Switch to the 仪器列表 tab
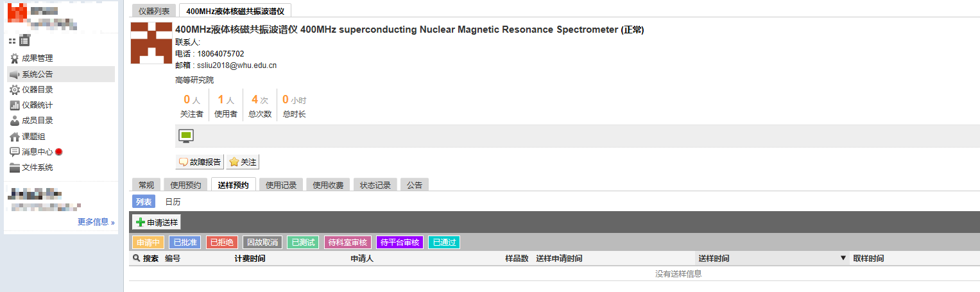This screenshot has width=980, height=292. pyautogui.click(x=154, y=11)
